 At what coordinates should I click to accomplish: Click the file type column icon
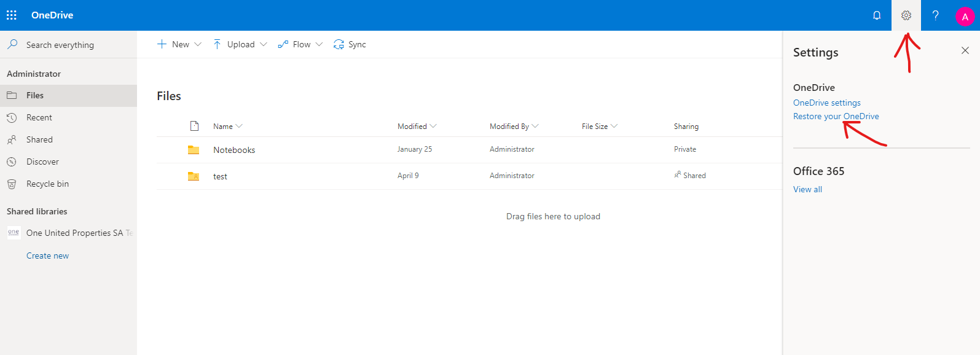pos(194,126)
